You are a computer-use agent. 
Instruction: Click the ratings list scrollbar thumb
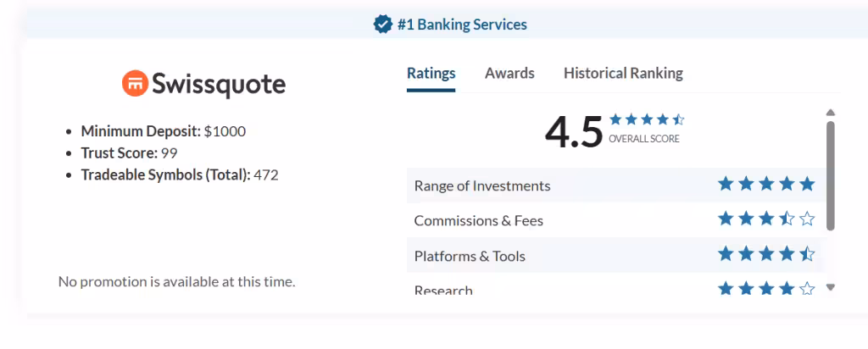(831, 174)
